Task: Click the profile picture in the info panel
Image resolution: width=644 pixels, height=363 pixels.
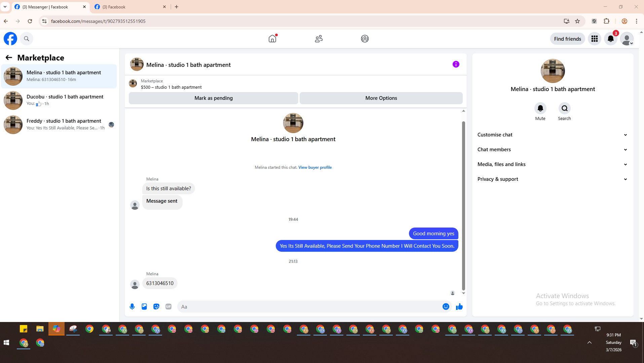Action: click(553, 71)
